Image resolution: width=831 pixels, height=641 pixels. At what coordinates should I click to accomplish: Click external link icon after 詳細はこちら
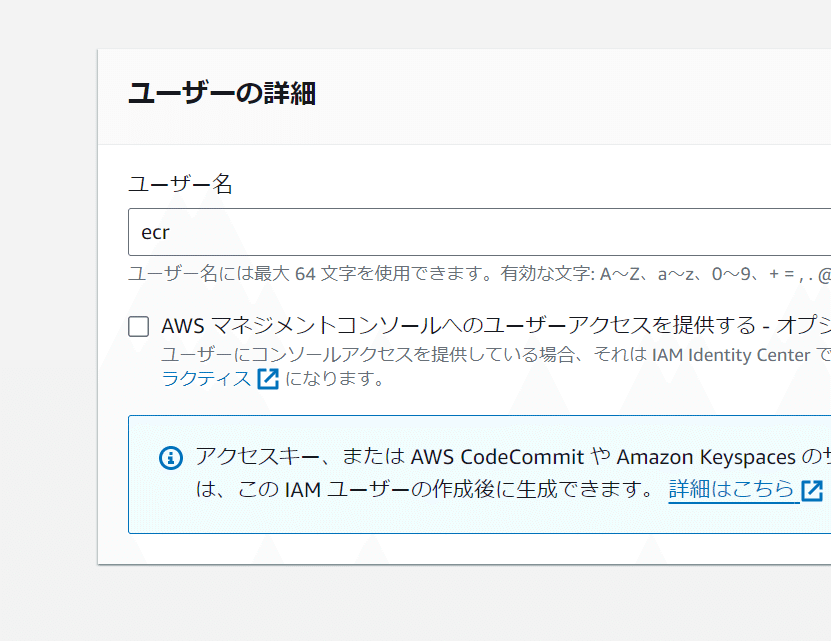[x=811, y=490]
